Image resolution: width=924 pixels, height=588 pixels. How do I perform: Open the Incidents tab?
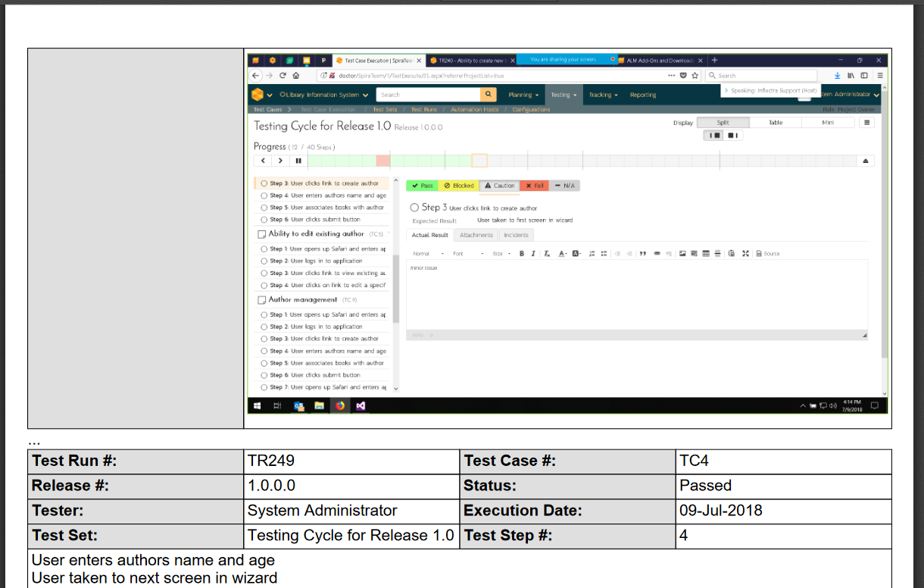516,235
